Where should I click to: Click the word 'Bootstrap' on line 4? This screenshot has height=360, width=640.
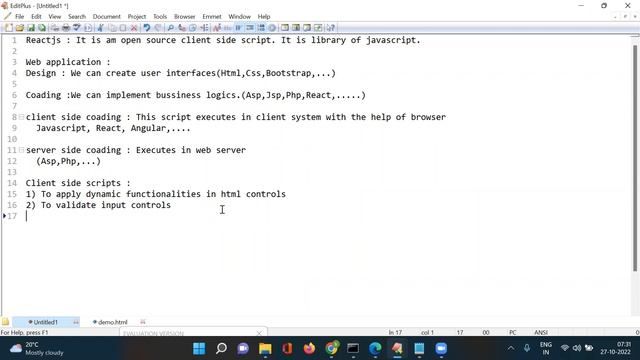click(289, 73)
